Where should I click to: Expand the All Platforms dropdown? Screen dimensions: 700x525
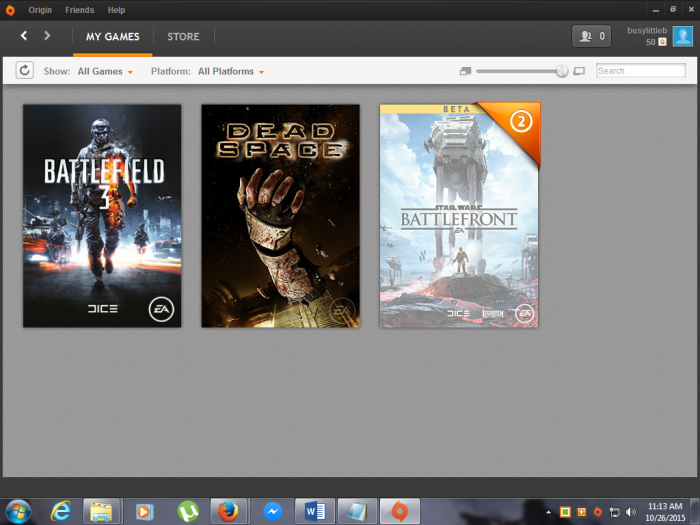[231, 71]
